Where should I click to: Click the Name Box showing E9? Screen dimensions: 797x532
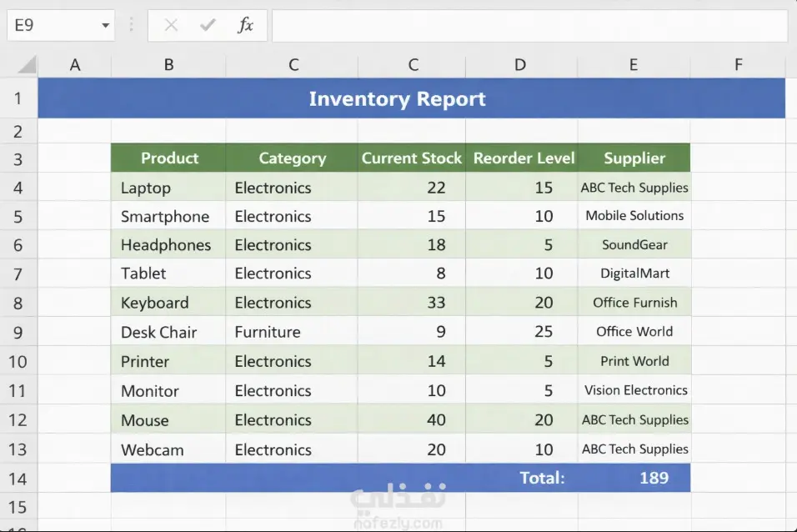tap(50, 26)
